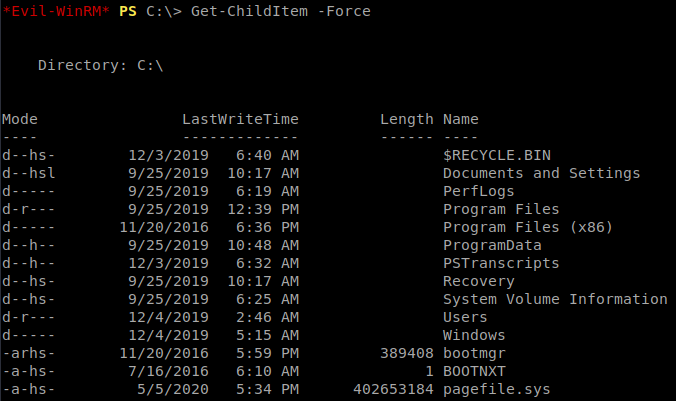Image resolution: width=676 pixels, height=401 pixels.
Task: Select the PSTranscripts folder name
Action: click(x=501, y=263)
